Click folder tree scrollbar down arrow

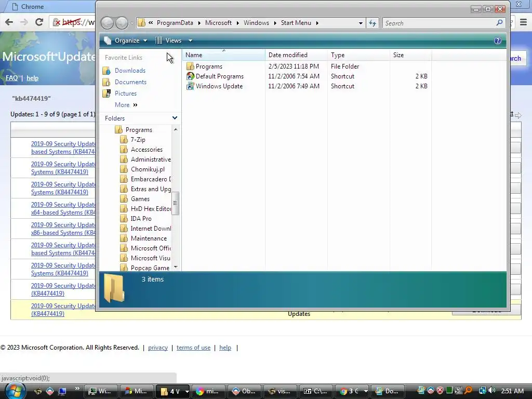[176, 267]
